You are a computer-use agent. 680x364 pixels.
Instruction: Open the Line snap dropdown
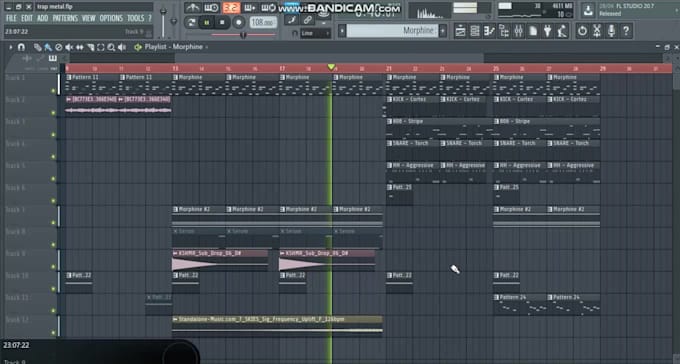point(315,33)
